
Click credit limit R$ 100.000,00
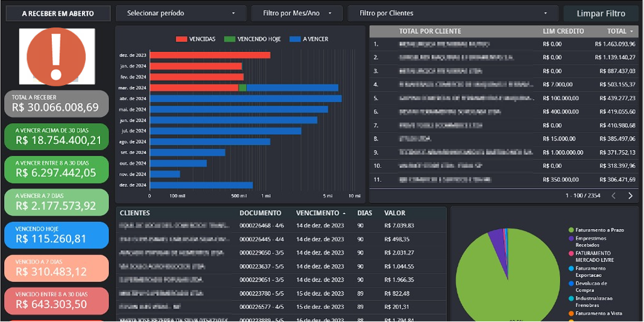[x=561, y=98]
